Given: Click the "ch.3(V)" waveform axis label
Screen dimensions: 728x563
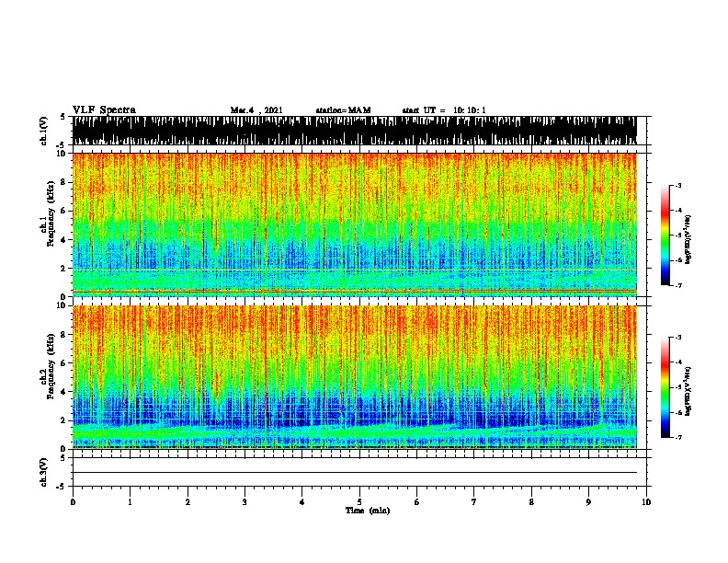Looking at the screenshot, I should coord(44,472).
